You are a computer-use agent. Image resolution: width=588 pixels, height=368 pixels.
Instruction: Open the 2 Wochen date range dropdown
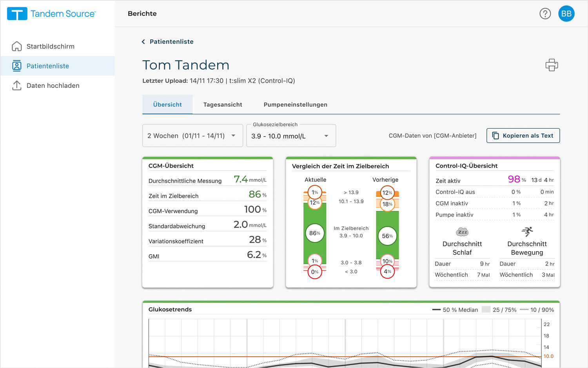192,136
